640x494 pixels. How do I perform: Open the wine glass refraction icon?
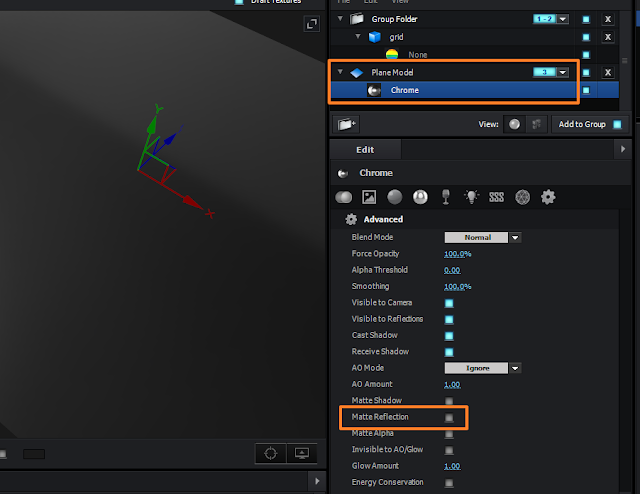pyautogui.click(x=446, y=197)
